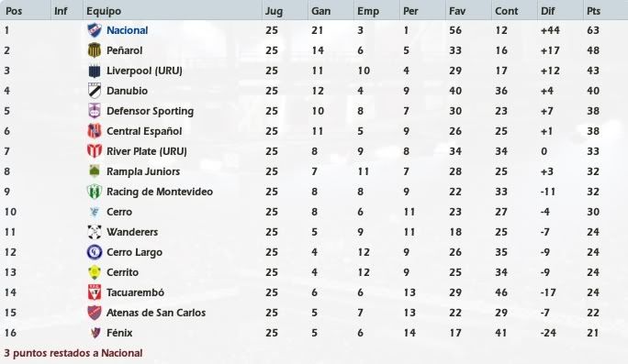Click the Liverpool (URU) crest icon
This screenshot has height=364, width=628.
[95, 71]
